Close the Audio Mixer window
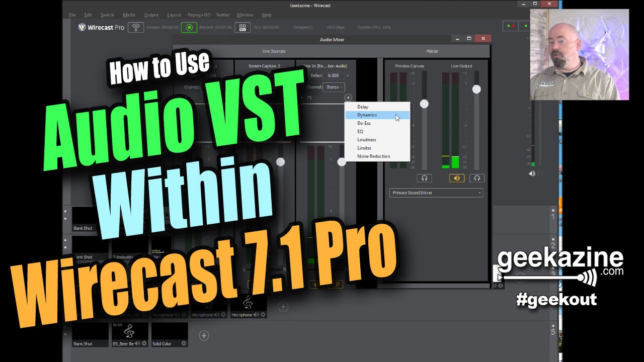This screenshot has width=644, height=362. (x=483, y=39)
